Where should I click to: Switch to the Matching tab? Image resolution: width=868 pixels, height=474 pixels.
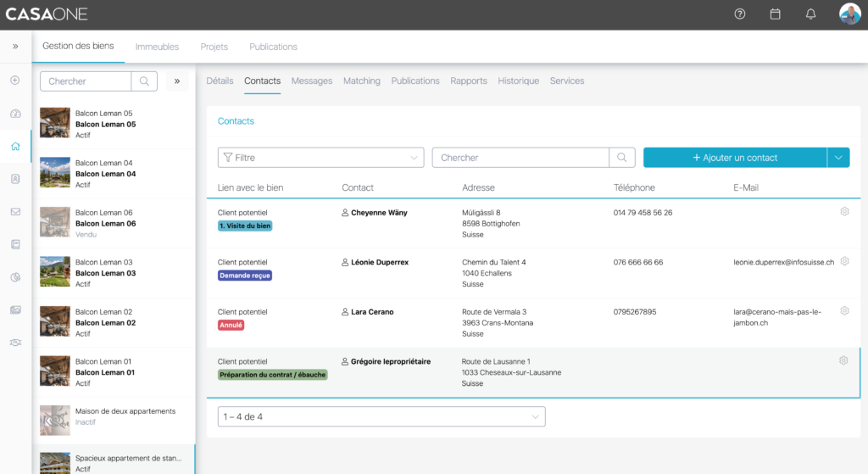pyautogui.click(x=361, y=81)
